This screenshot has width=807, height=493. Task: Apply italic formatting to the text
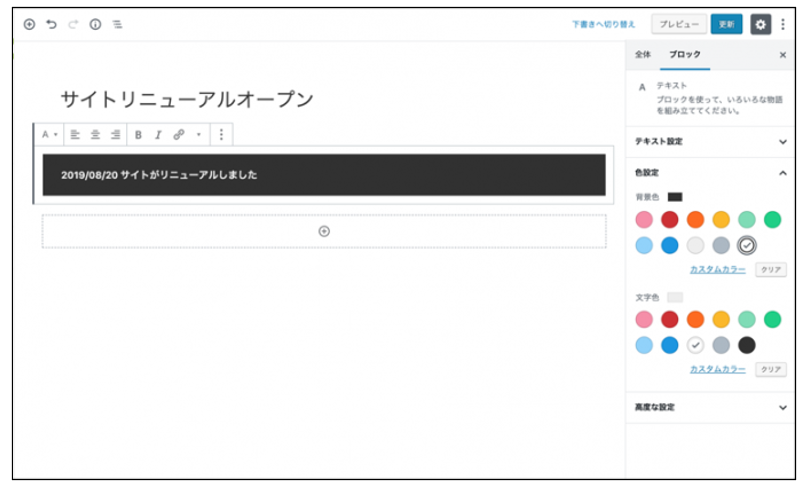(x=157, y=134)
